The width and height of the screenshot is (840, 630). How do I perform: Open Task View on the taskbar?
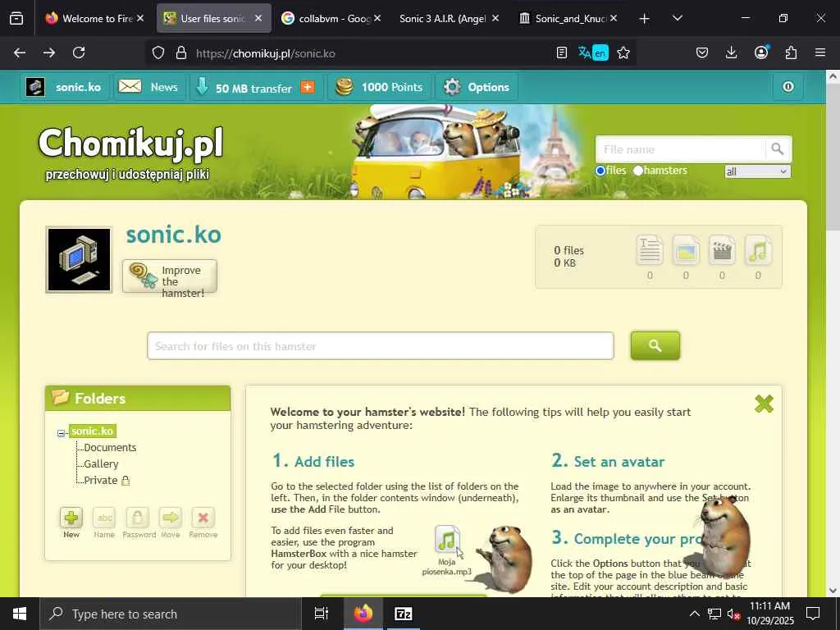[x=321, y=614]
